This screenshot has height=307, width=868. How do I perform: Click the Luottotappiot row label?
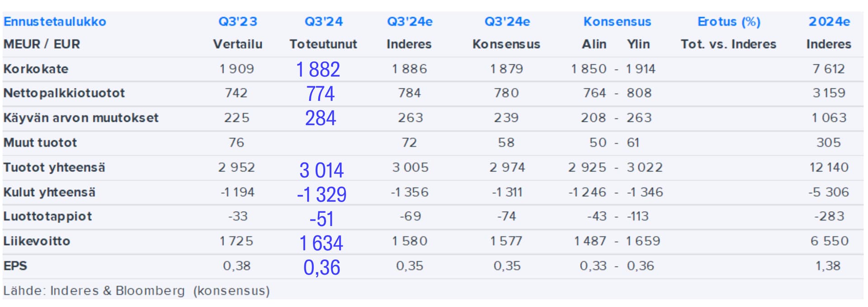pyautogui.click(x=47, y=216)
